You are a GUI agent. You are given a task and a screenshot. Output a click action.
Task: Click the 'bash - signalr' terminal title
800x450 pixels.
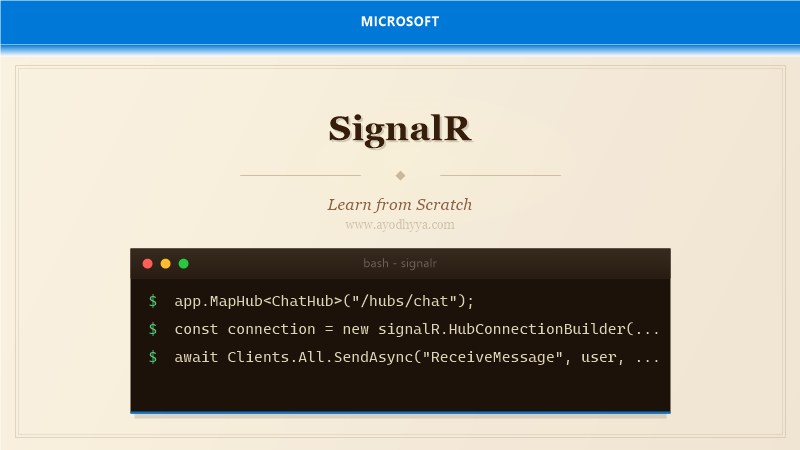pyautogui.click(x=400, y=263)
